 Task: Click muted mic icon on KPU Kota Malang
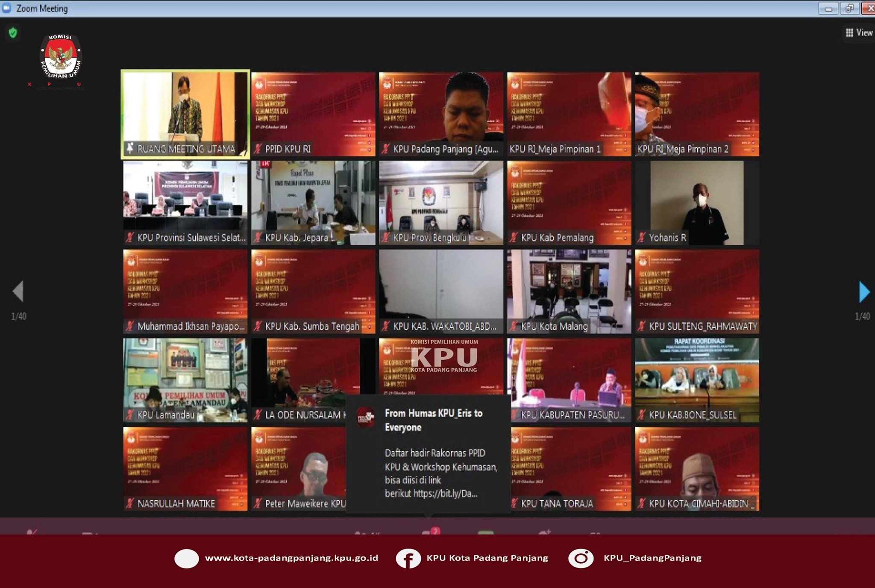(x=514, y=326)
